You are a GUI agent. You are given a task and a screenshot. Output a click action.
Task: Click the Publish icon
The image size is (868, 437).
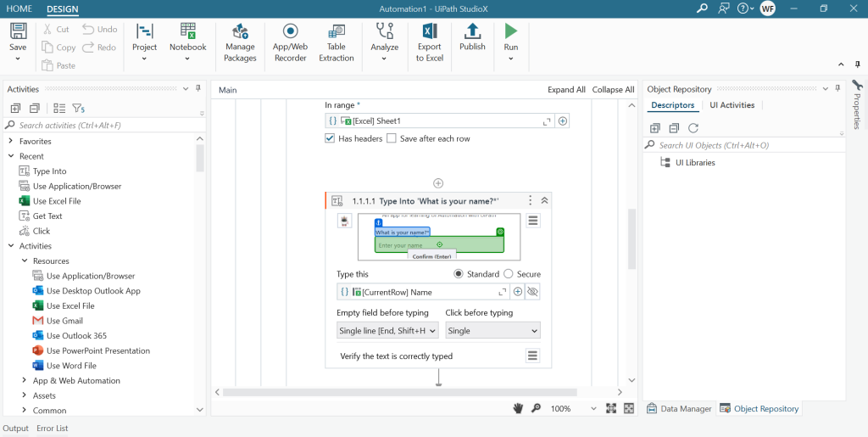coord(472,31)
